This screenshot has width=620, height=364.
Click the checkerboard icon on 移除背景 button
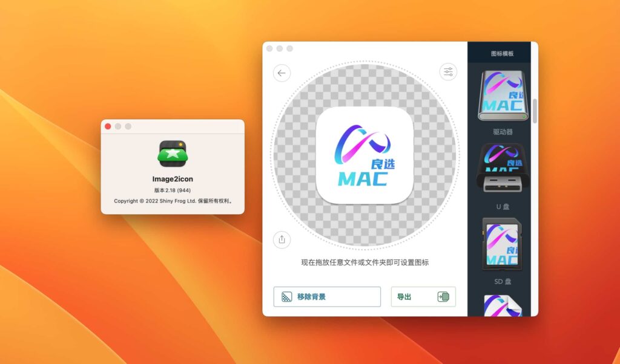pyautogui.click(x=286, y=296)
